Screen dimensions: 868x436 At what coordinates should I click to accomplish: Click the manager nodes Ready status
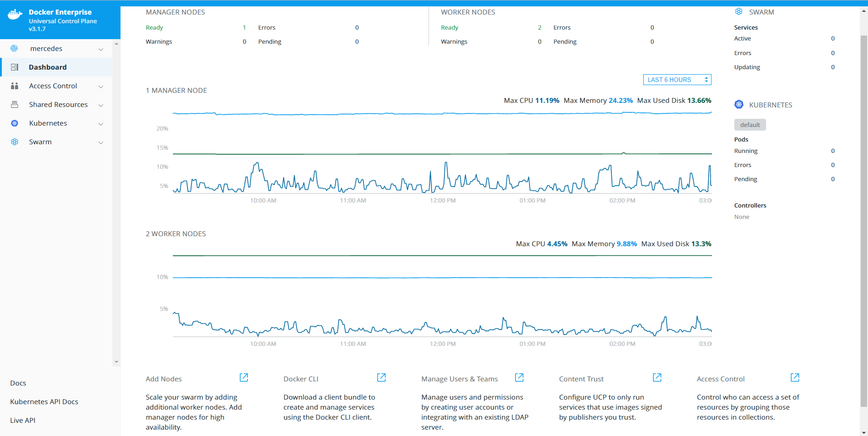154,28
